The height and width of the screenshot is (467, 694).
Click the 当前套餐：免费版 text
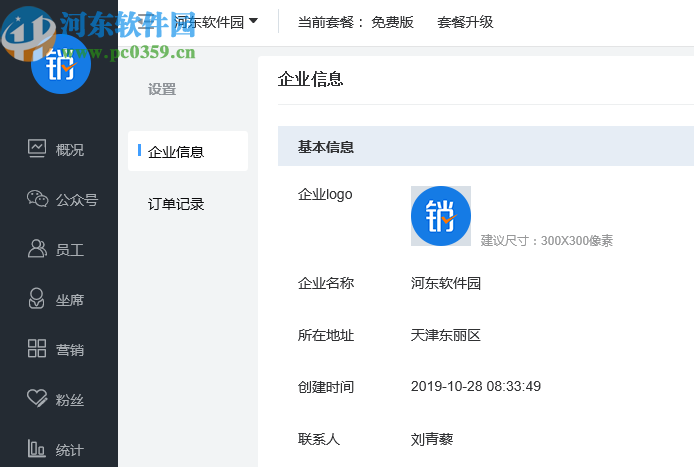355,22
